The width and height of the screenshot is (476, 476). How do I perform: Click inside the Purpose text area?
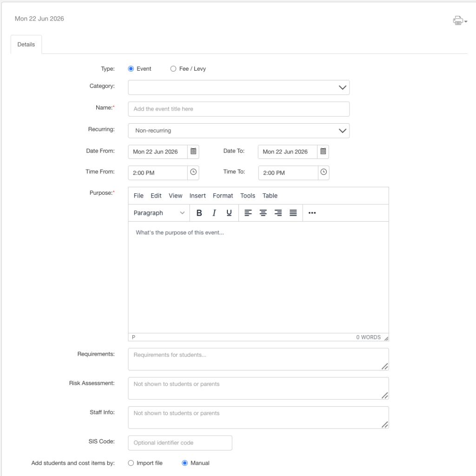coord(258,277)
